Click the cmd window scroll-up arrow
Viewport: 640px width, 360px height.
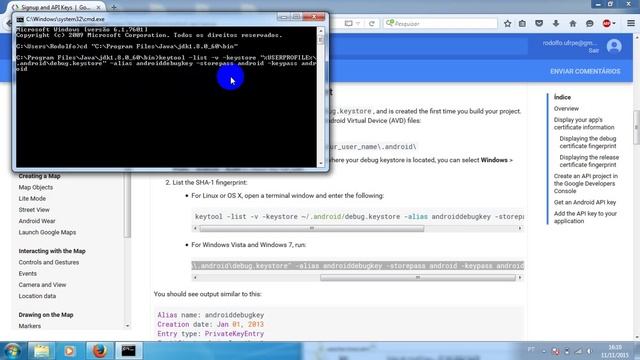click(320, 31)
